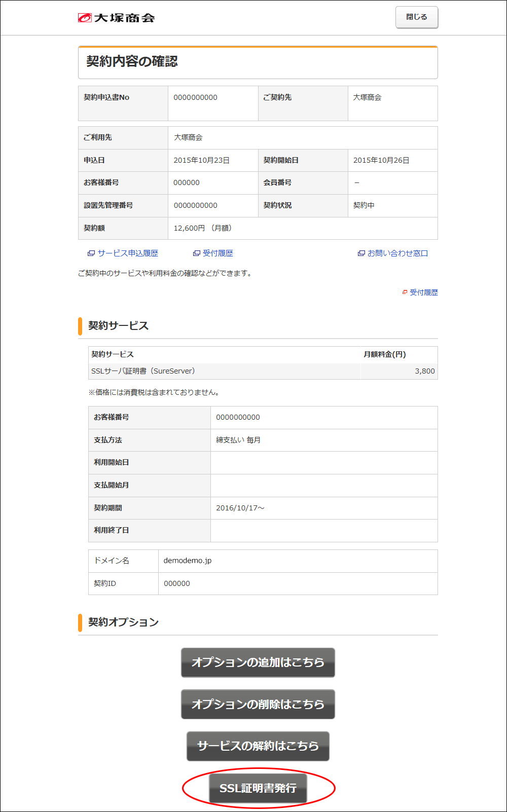Select the 12,600円 (月額) contract amount
Screen dimensions: 507x812
pyautogui.click(x=203, y=228)
